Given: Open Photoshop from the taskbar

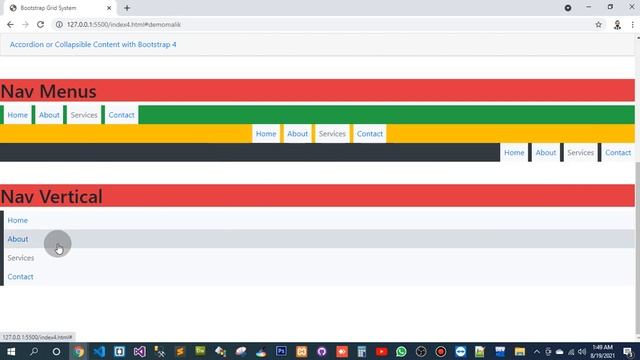Looking at the screenshot, I should coord(281,351).
